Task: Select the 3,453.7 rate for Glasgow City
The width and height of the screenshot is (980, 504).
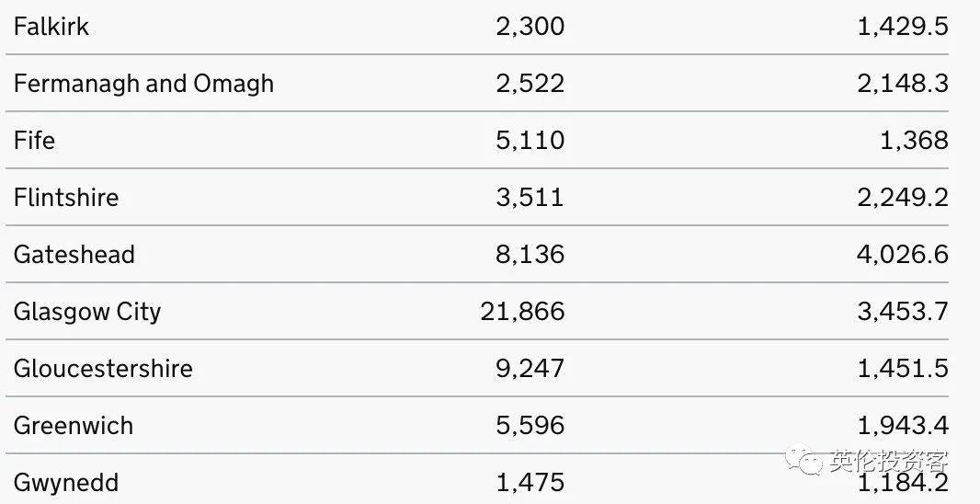Action: 903,312
